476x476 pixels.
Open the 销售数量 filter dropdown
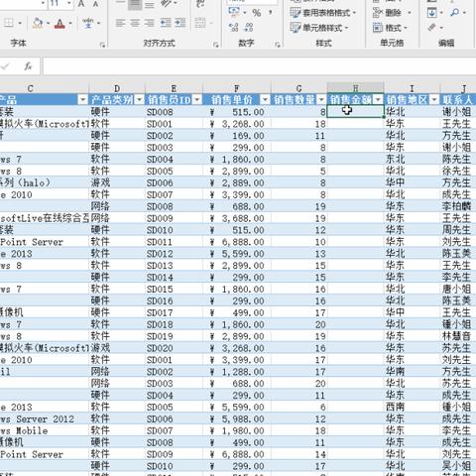321,100
